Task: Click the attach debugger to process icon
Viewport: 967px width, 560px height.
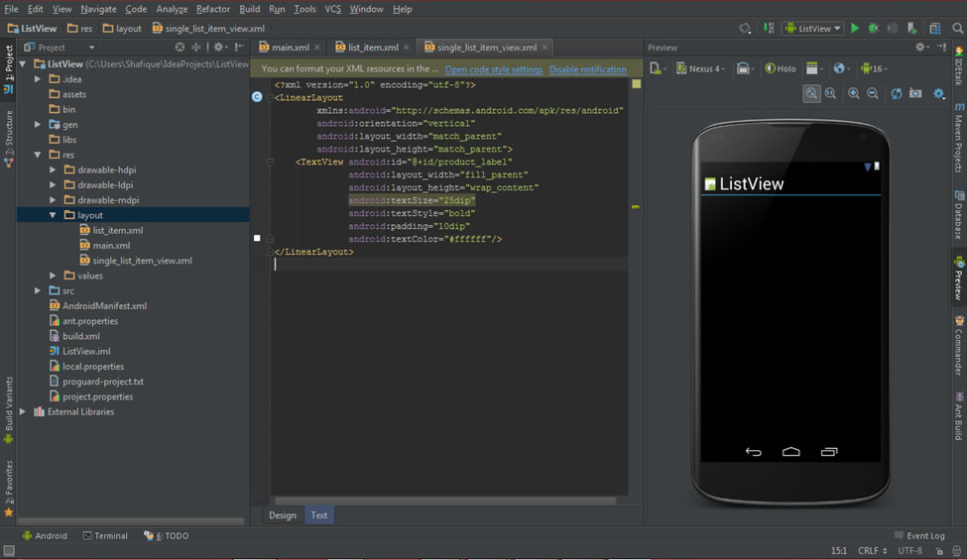Action: pos(912,29)
